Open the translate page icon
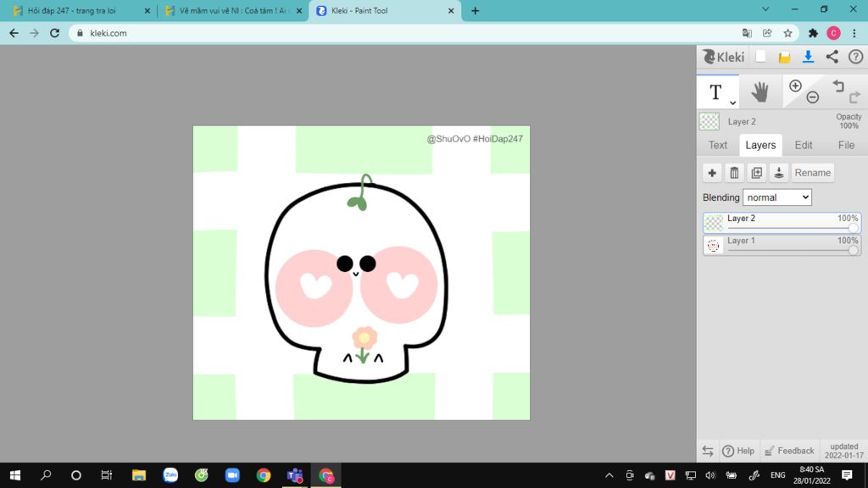The image size is (868, 488). point(747,33)
